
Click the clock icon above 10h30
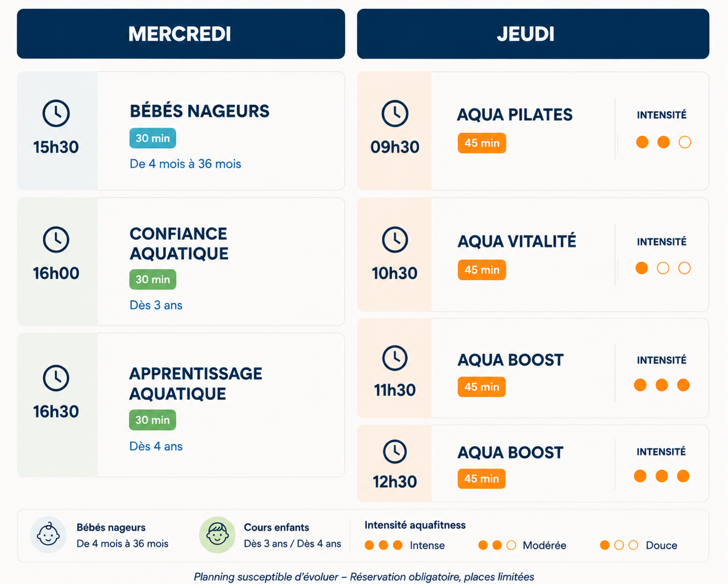(395, 240)
